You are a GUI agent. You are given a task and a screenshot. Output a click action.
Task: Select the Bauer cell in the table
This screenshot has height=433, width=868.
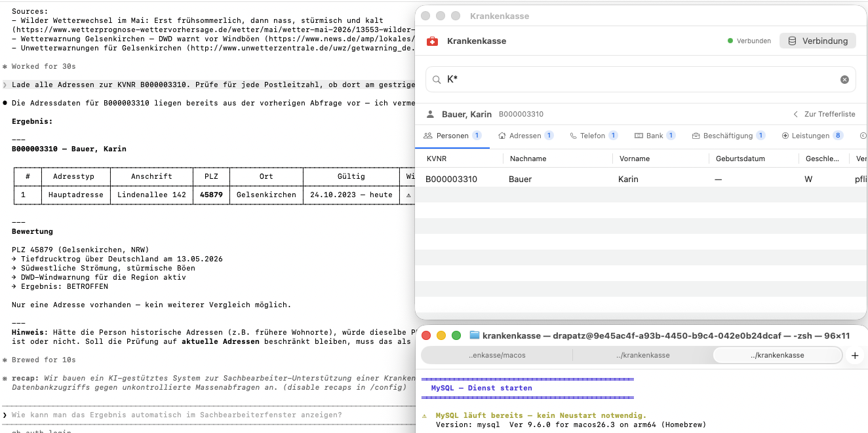[x=521, y=179]
